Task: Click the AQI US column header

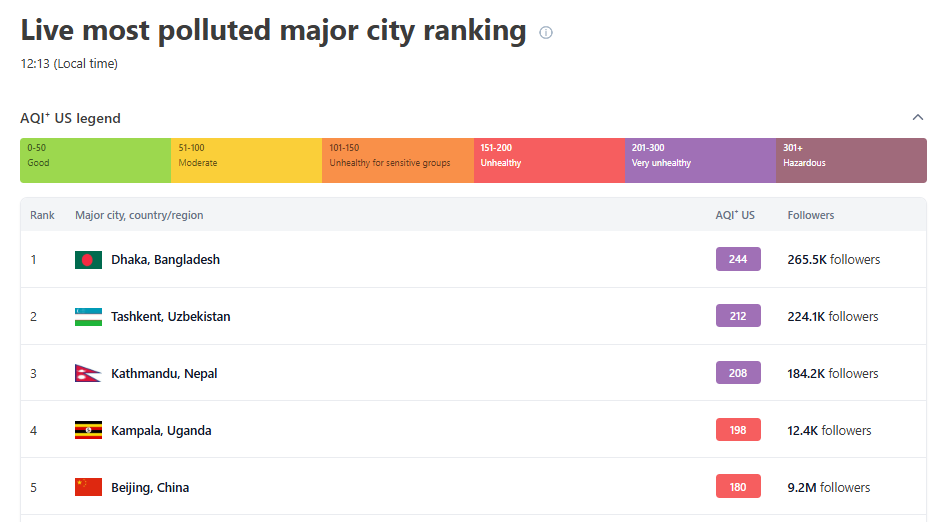Action: tap(735, 215)
